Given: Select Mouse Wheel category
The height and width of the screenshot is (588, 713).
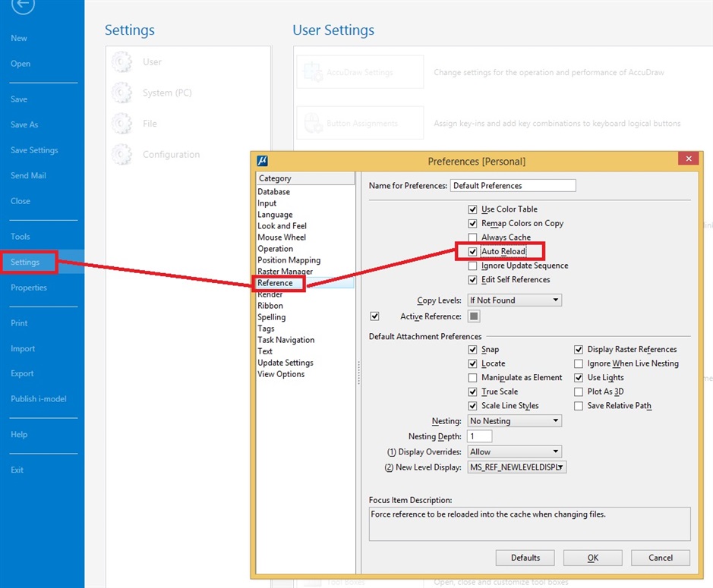Looking at the screenshot, I should point(282,237).
